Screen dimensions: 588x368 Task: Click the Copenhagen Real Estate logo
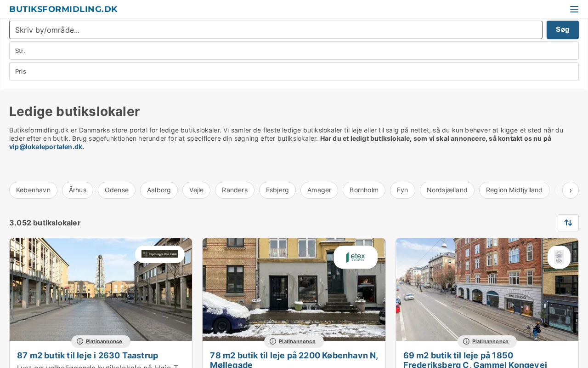click(160, 254)
